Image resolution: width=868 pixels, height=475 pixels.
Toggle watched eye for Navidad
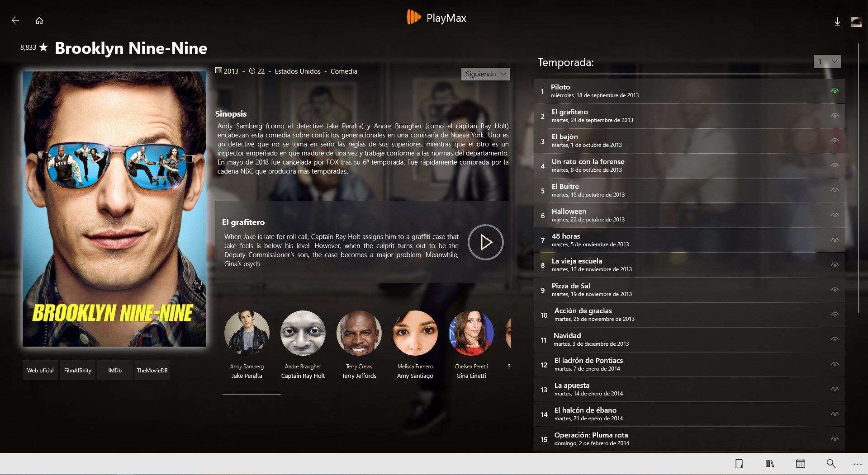835,339
